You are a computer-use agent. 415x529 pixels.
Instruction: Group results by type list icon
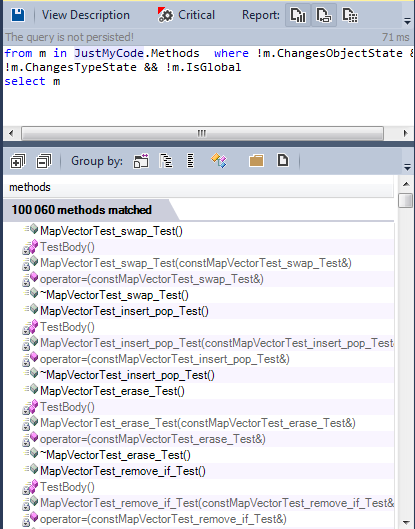pos(191,161)
